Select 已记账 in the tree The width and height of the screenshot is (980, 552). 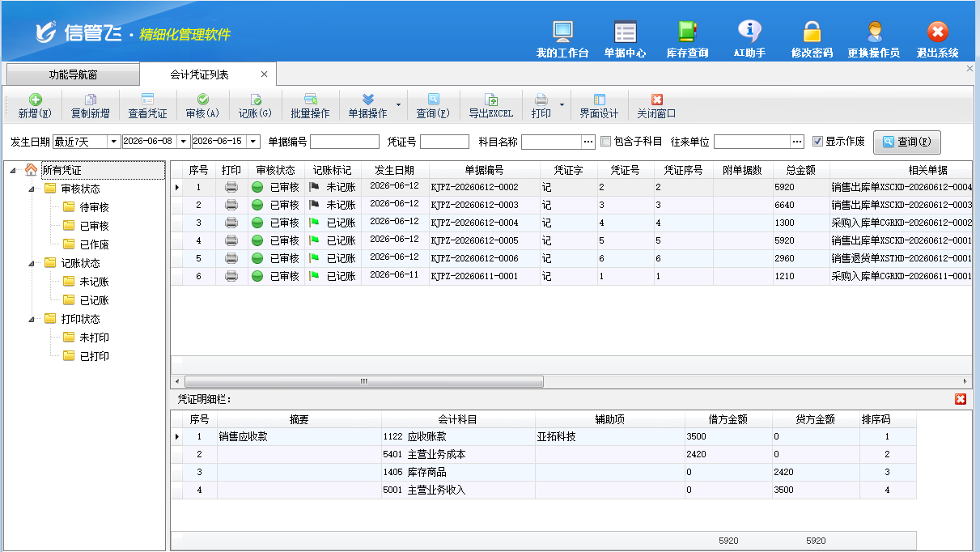coord(94,300)
